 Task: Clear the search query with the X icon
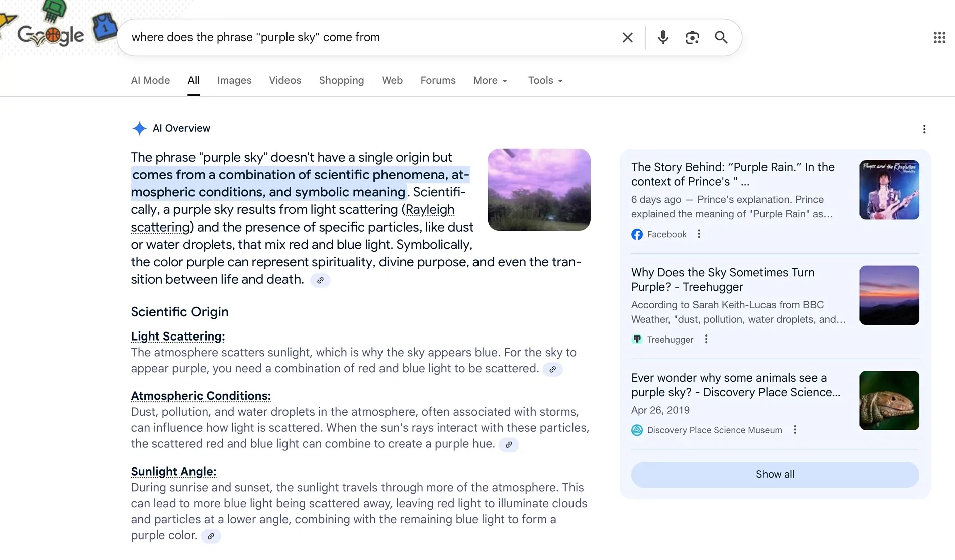(627, 37)
